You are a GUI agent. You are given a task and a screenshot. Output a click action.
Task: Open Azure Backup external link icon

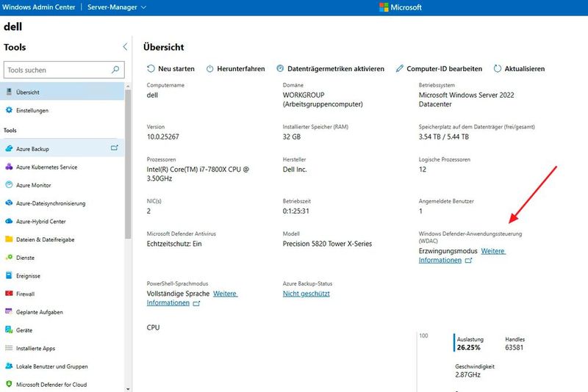coord(115,148)
